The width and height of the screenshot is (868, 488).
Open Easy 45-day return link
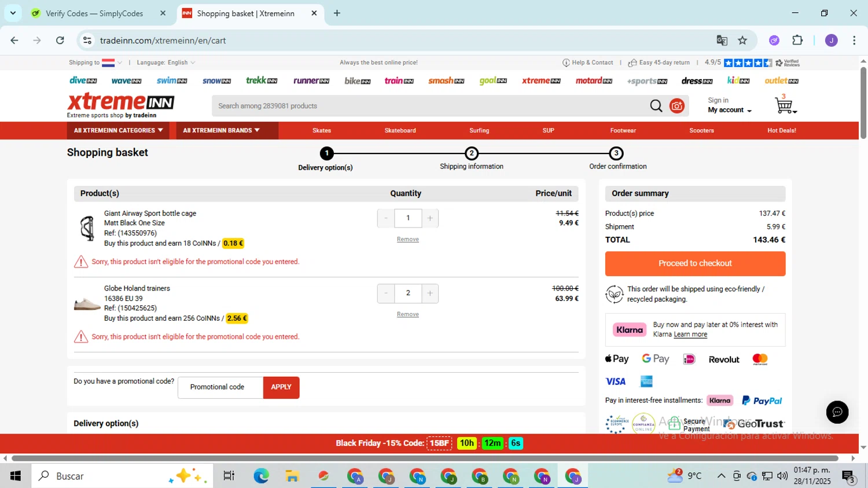click(659, 63)
